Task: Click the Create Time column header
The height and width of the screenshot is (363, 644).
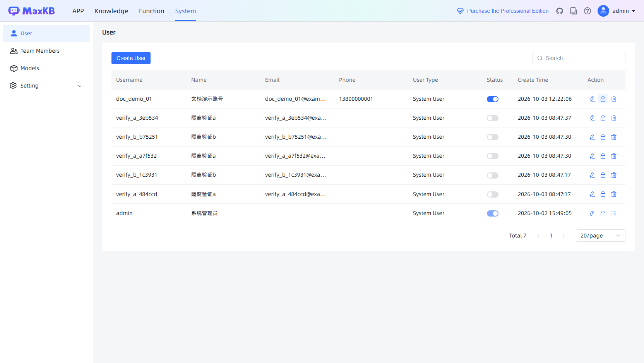Action: click(533, 80)
